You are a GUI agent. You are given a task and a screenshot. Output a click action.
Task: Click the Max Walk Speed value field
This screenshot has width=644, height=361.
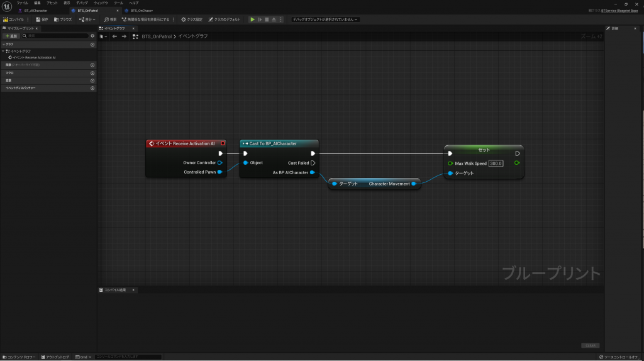496,164
